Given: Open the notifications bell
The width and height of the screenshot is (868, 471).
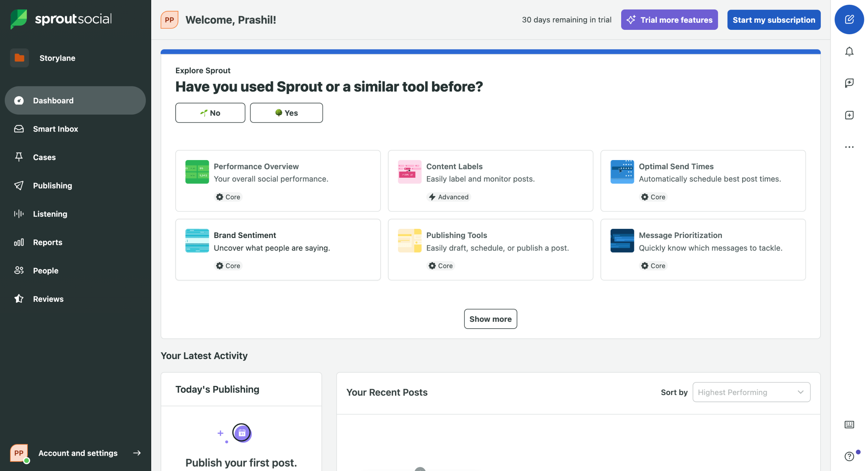Looking at the screenshot, I should (x=849, y=52).
